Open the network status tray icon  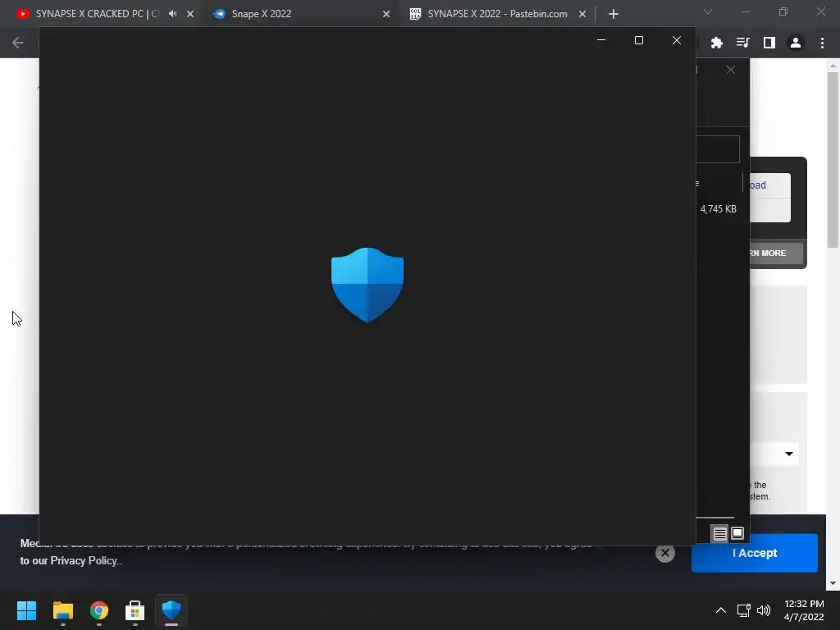coord(743,610)
